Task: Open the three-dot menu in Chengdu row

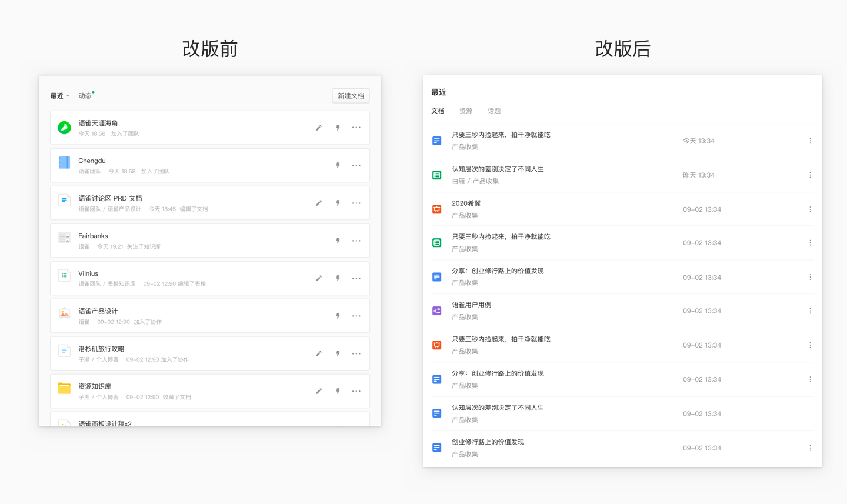Action: [x=356, y=165]
